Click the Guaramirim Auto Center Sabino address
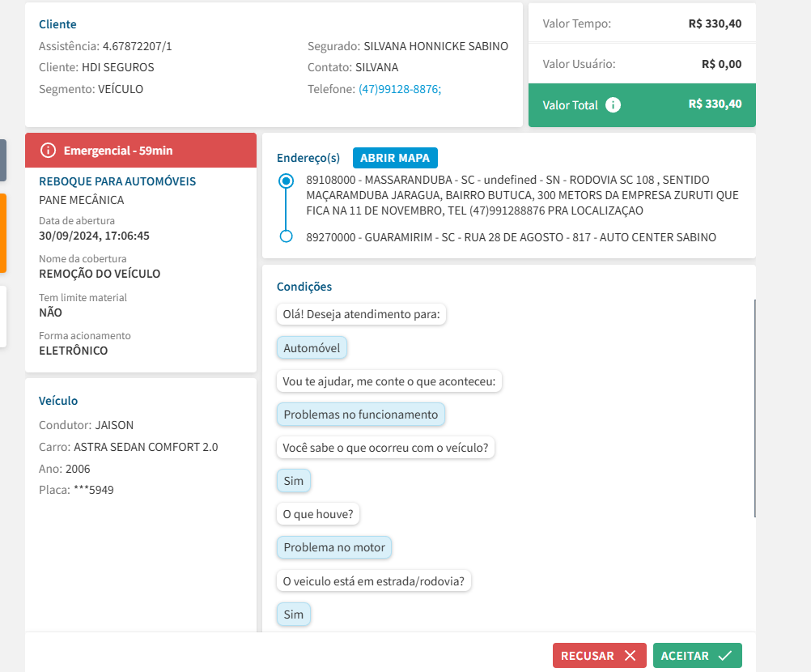Image resolution: width=811 pixels, height=672 pixels. [511, 237]
